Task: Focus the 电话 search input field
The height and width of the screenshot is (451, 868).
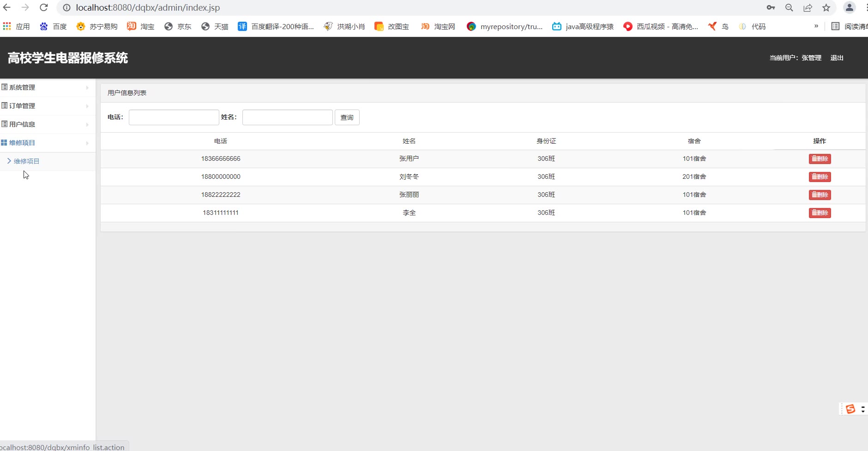Action: coord(174,117)
